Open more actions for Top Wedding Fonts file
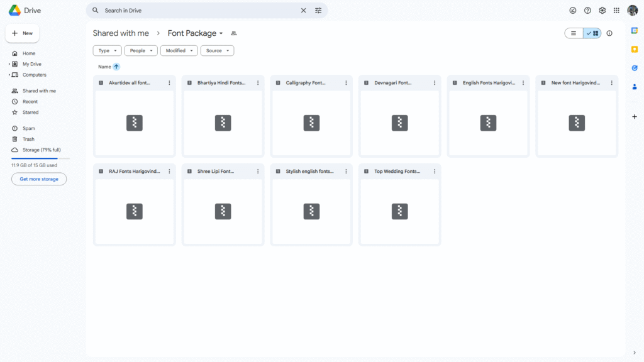Screen dimensions: 644x362 (x=435, y=172)
